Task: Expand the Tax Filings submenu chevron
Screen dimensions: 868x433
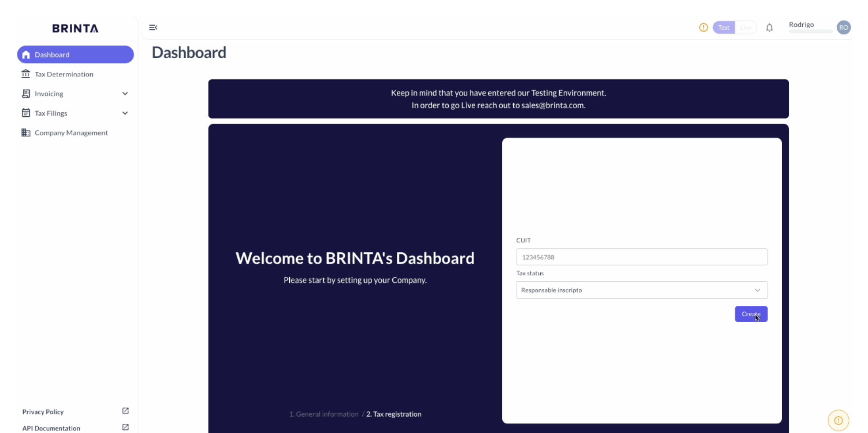Action: 125,113
